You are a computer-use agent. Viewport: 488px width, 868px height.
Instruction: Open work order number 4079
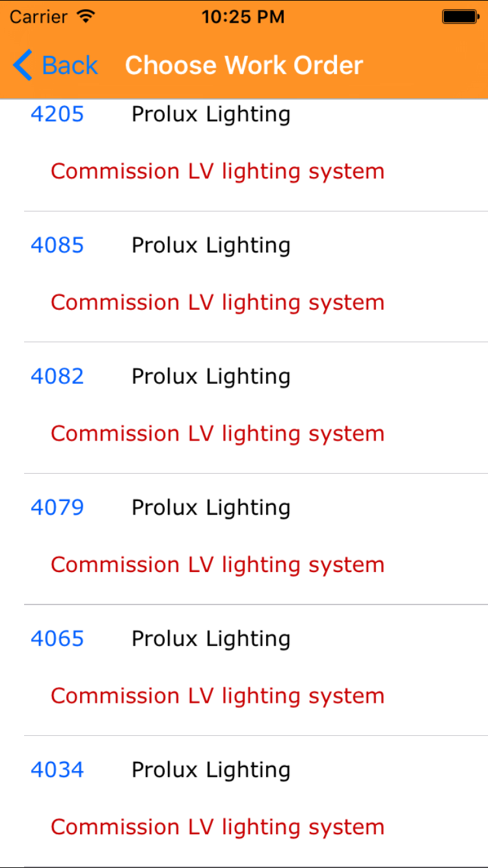click(57, 508)
